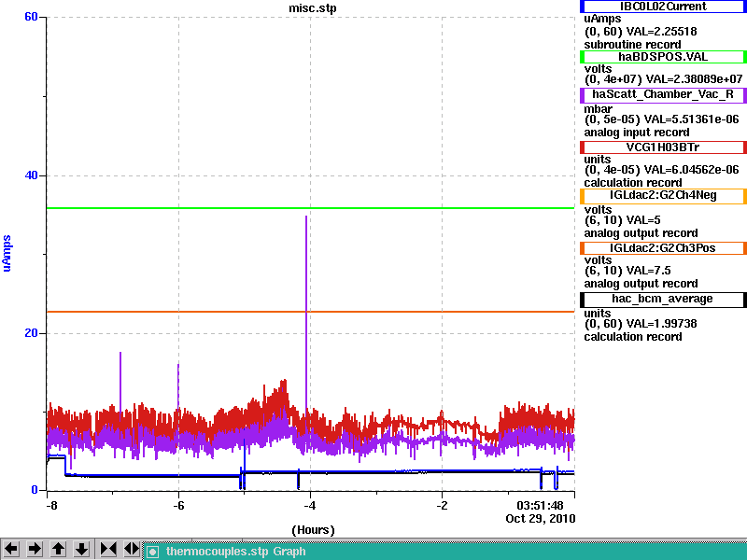Image resolution: width=747 pixels, height=560 pixels.
Task: Click the subroutine record text
Action: [633, 45]
